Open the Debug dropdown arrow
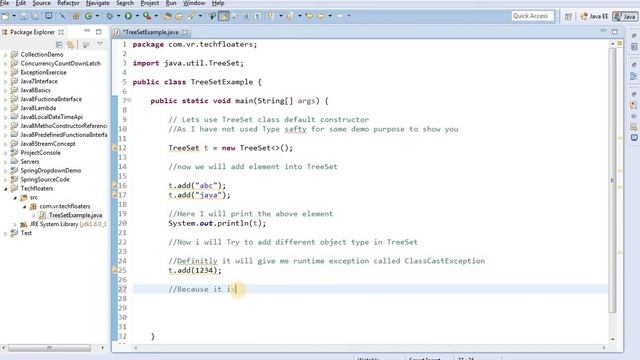This screenshot has width=640, height=360. click(x=118, y=16)
